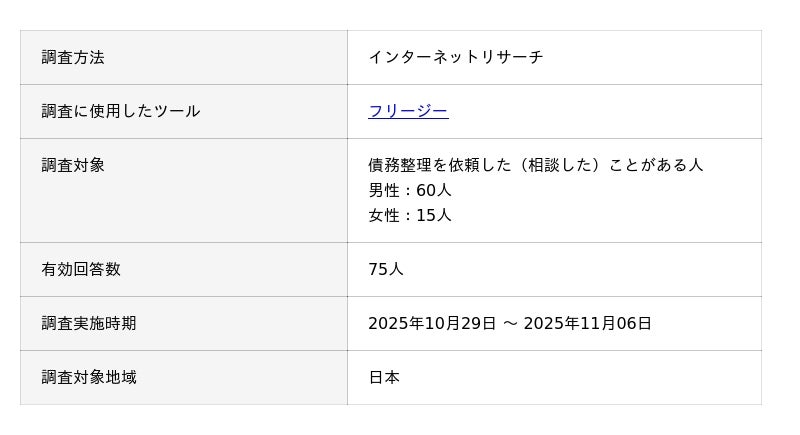Click the 日本 region value

384,377
